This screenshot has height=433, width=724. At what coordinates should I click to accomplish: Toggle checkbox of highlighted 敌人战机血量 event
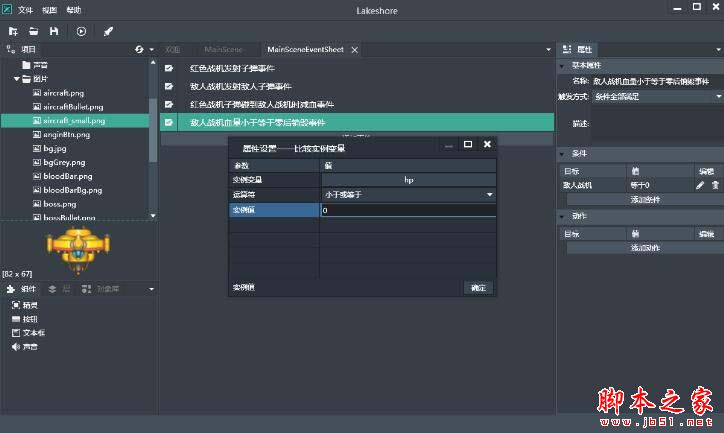tap(169, 122)
